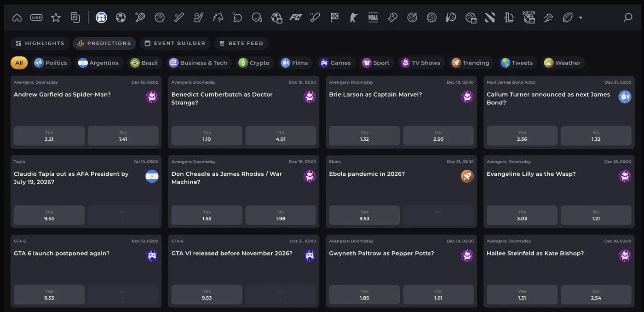The height and width of the screenshot is (312, 644).
Task: Filter predictions by Trending
Action: pyautogui.click(x=471, y=63)
